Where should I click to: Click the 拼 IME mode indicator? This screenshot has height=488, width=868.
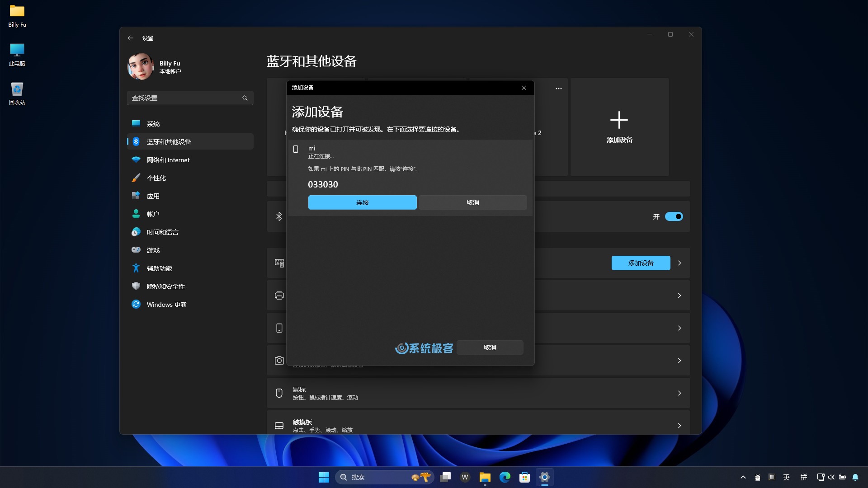[803, 477]
